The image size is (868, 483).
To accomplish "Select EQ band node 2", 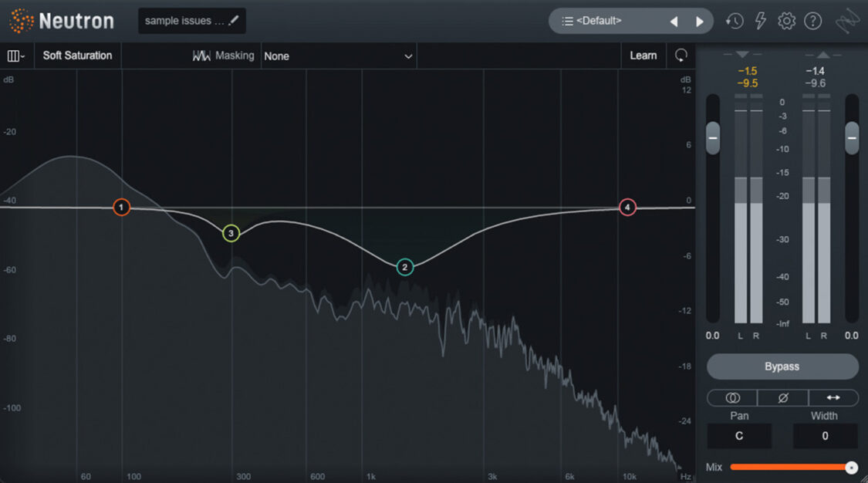I will (x=404, y=267).
